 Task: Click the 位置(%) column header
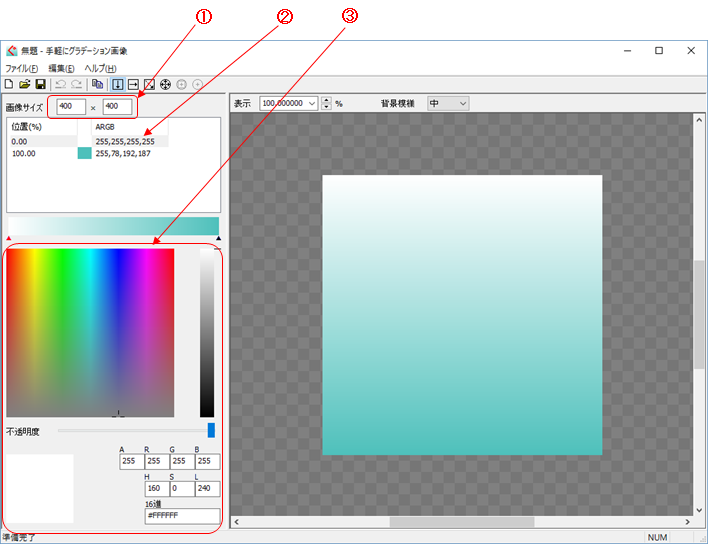43,127
